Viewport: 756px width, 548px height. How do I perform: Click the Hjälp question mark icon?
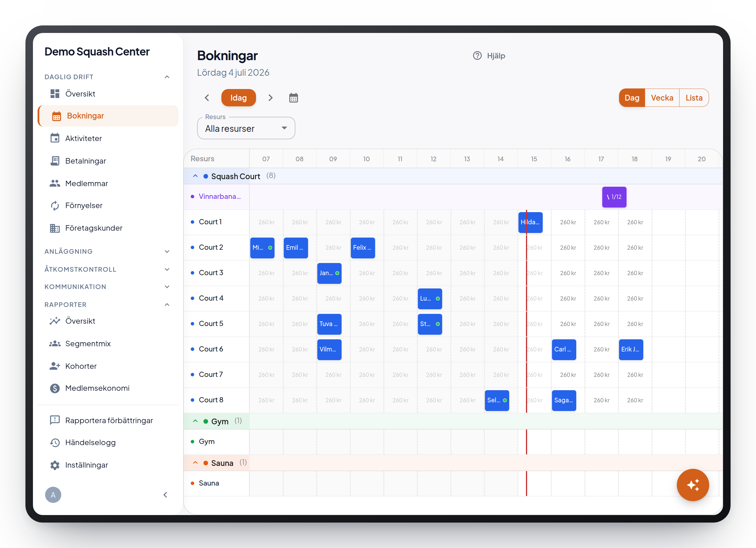pyautogui.click(x=477, y=56)
